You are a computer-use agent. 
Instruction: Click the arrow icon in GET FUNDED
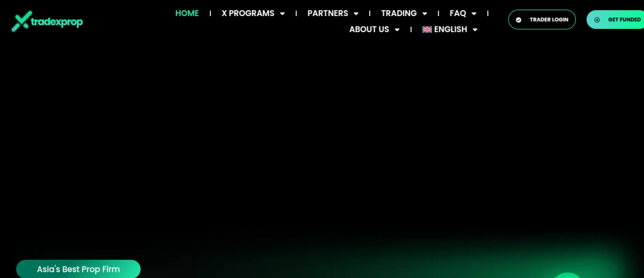[x=597, y=20]
